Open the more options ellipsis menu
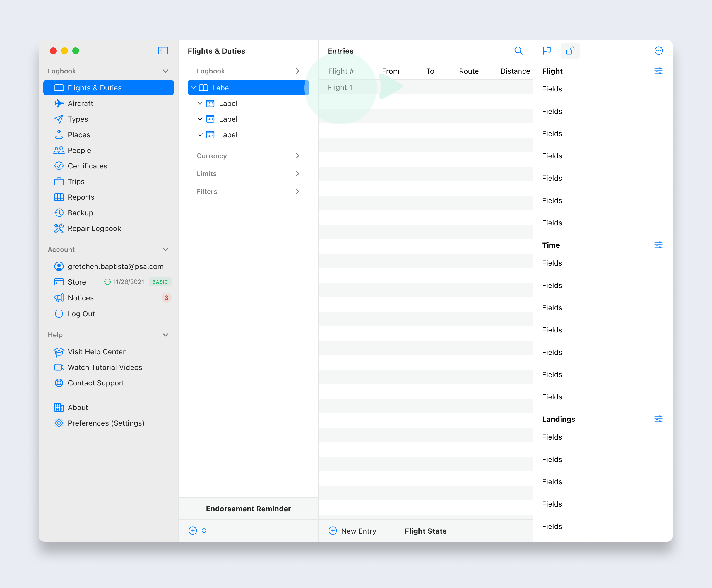 (658, 51)
